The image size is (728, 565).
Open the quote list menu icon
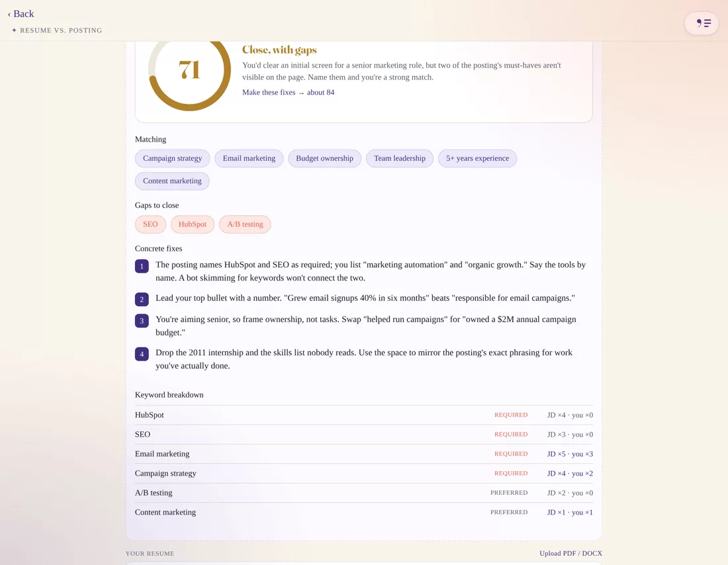(x=702, y=23)
